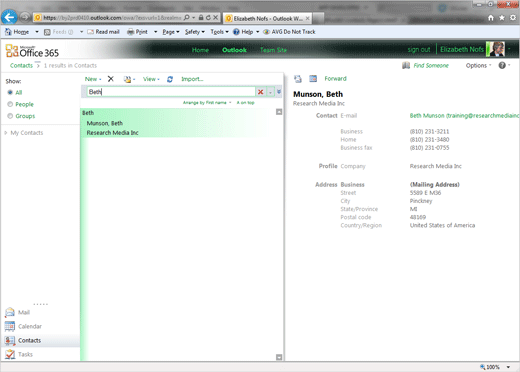Open favorites star icon
The image size is (520, 372).
pos(502,18)
